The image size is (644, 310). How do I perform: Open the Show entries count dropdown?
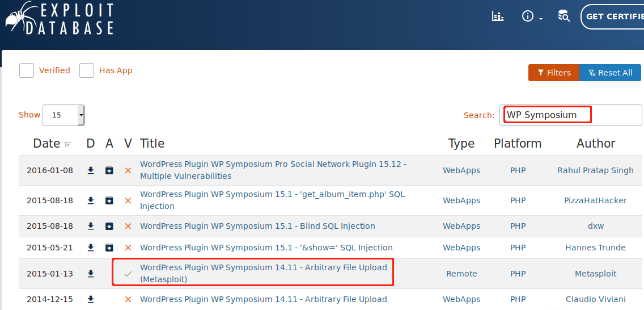pyautogui.click(x=63, y=115)
